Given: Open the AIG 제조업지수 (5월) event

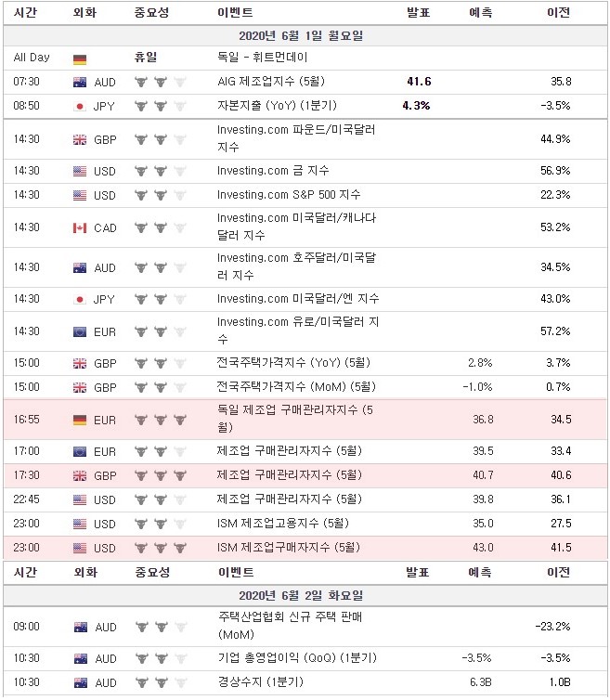Looking at the screenshot, I should coord(270,82).
